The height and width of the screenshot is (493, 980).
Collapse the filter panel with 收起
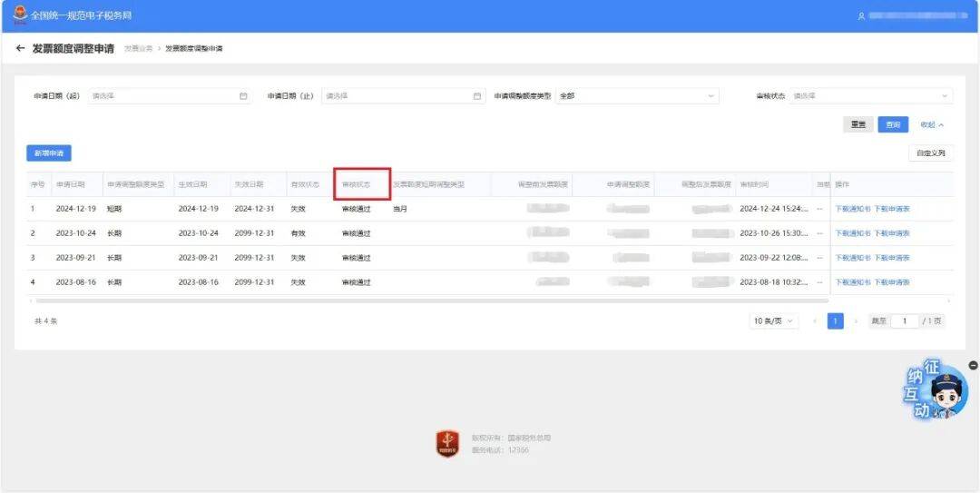pos(932,125)
